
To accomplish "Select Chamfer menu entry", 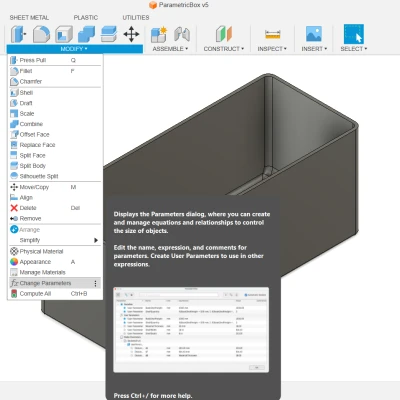I will [x=55, y=81].
